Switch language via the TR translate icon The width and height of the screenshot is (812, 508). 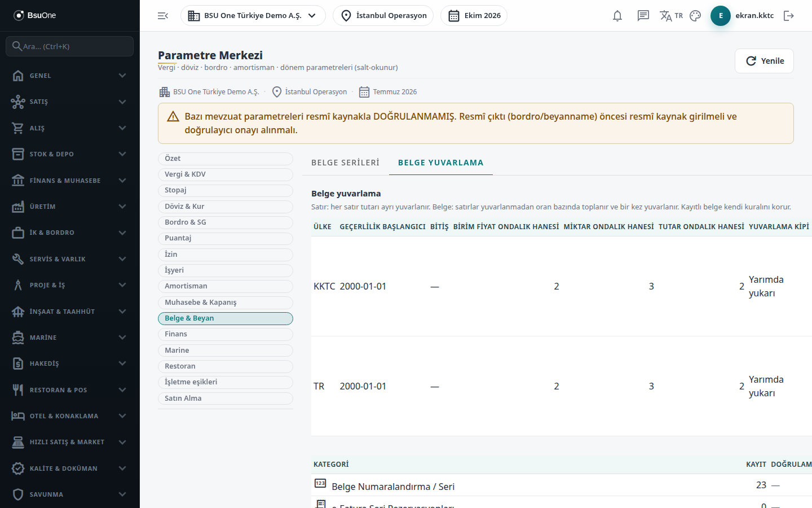point(671,16)
